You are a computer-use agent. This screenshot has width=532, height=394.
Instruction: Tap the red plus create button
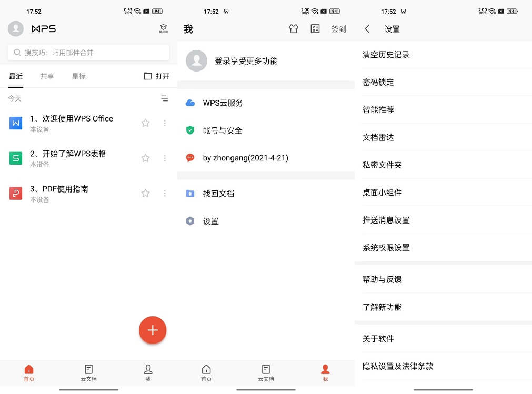153,330
